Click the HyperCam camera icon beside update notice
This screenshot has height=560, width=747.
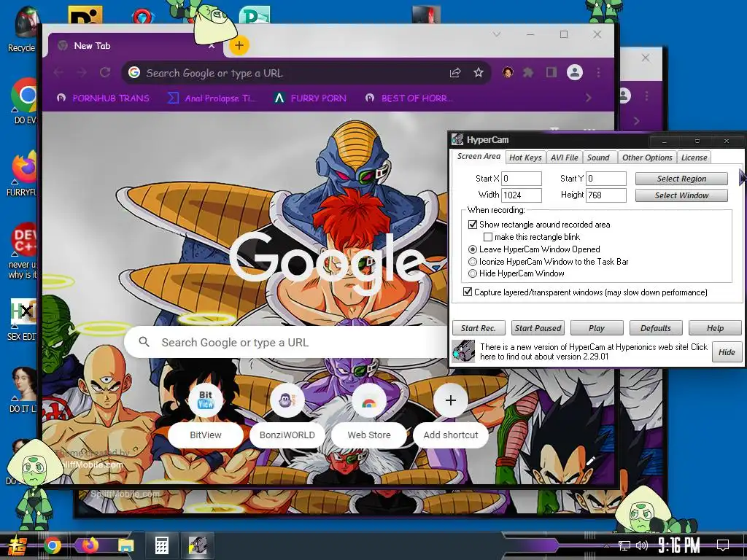[x=463, y=351]
